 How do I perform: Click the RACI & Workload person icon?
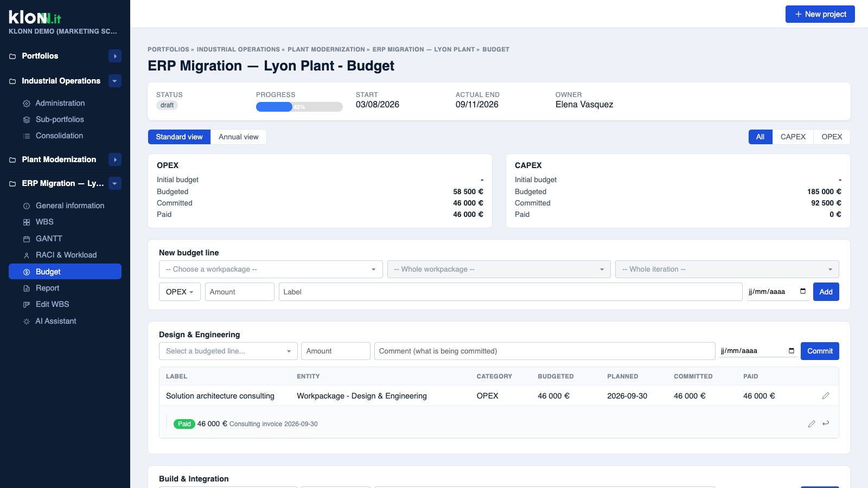[x=26, y=255]
